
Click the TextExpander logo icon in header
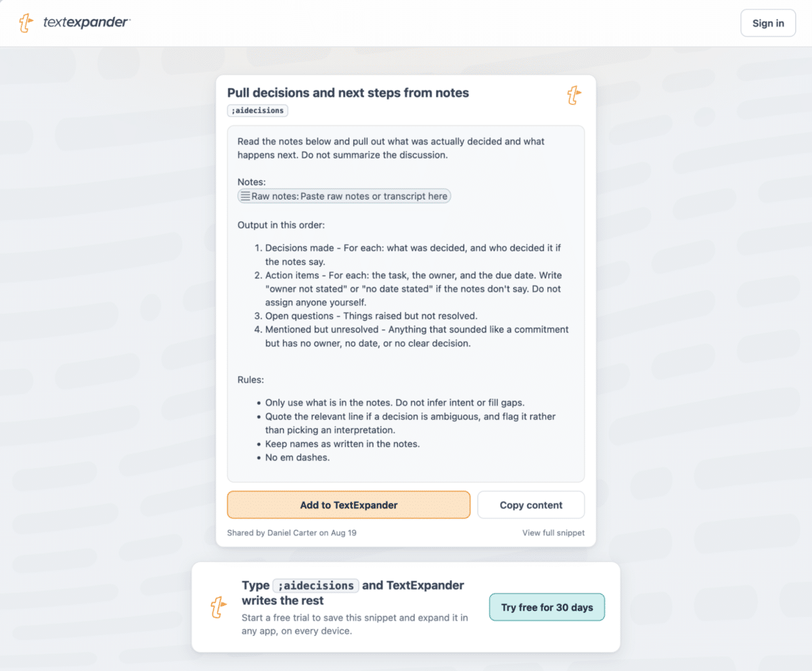26,23
